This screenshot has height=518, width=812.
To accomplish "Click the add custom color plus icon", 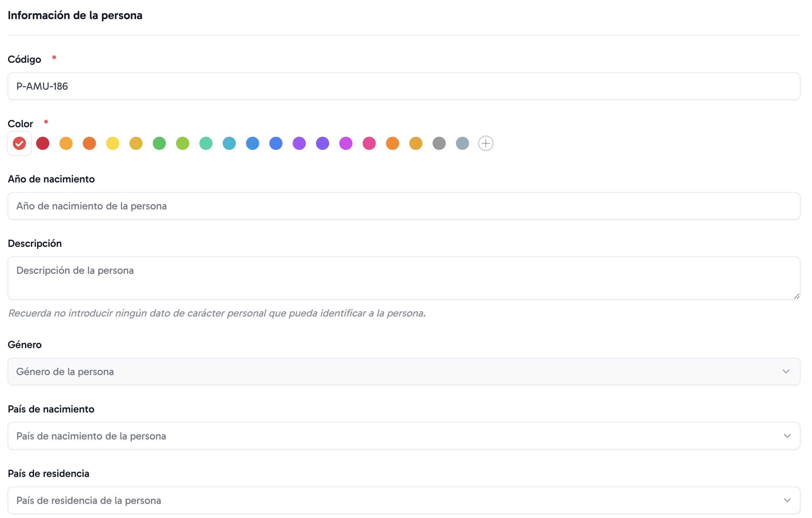I will tap(485, 143).
